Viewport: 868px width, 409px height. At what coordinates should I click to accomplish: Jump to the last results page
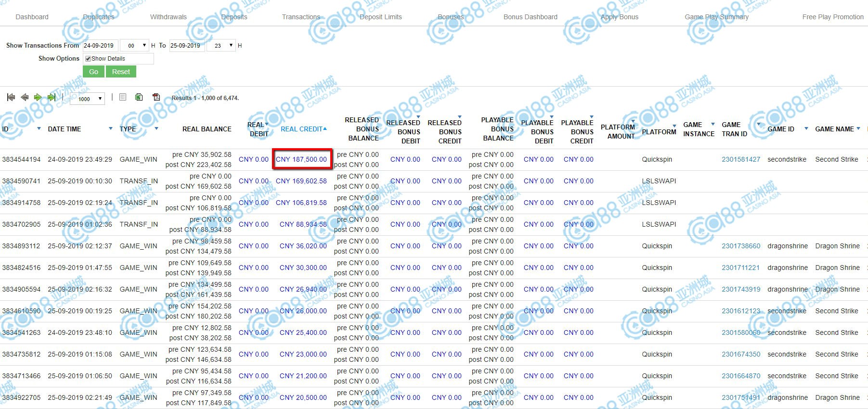point(52,97)
